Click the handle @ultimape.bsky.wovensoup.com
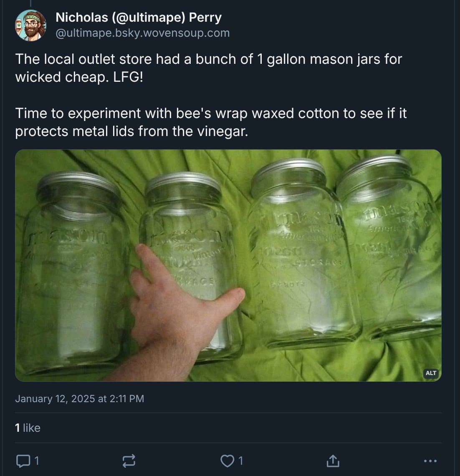 pos(143,33)
